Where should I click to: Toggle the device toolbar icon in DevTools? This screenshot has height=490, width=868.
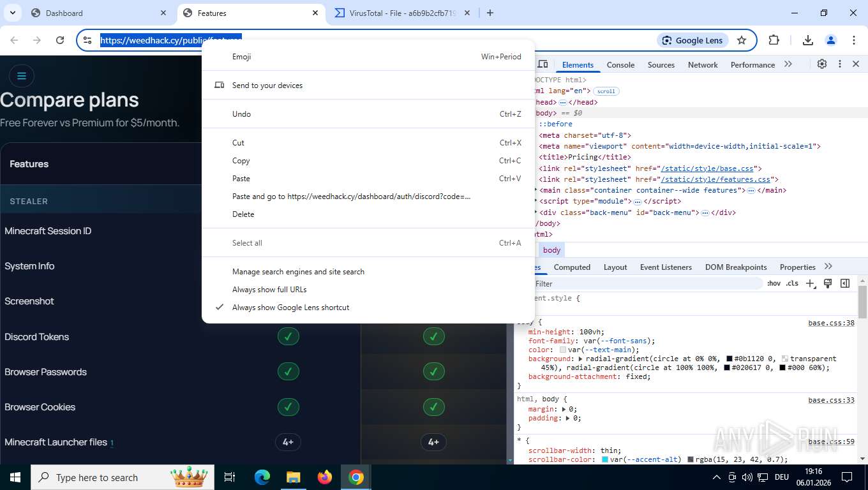pos(542,64)
